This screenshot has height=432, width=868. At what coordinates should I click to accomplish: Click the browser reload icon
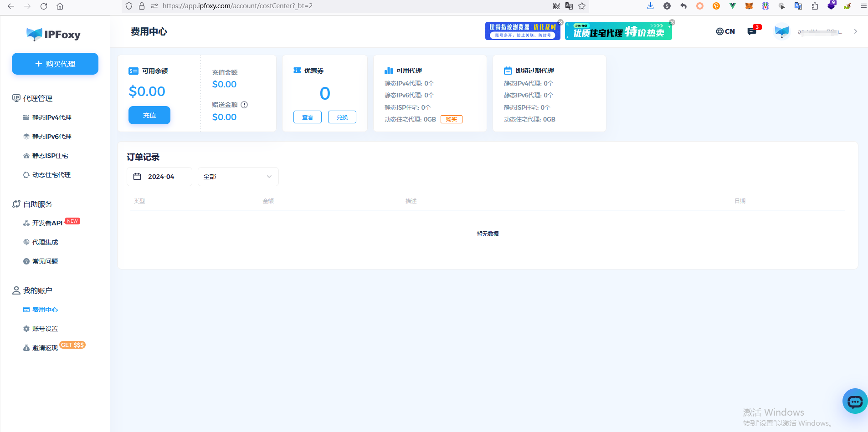(44, 6)
